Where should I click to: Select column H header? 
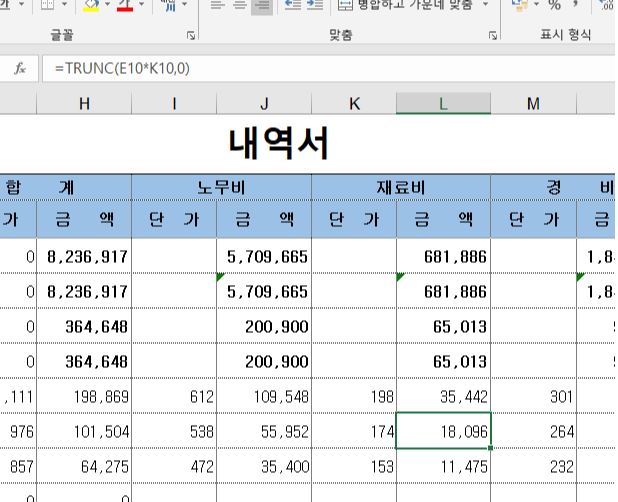click(84, 104)
